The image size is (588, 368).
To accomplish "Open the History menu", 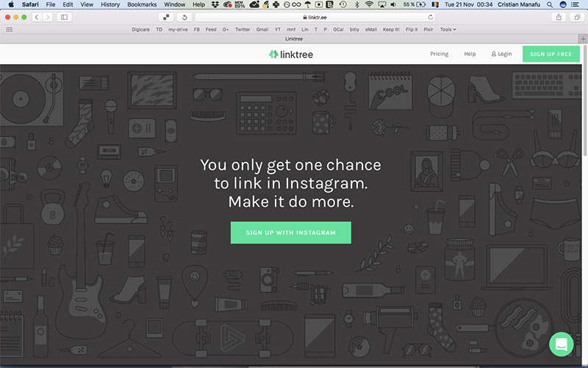I will pos(110,4).
